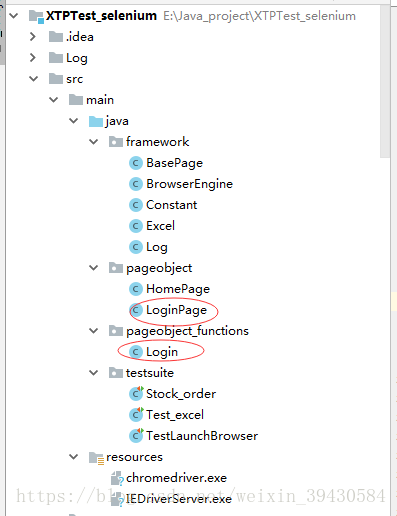Click the project tree vertical scrollbar thumb

point(385,81)
